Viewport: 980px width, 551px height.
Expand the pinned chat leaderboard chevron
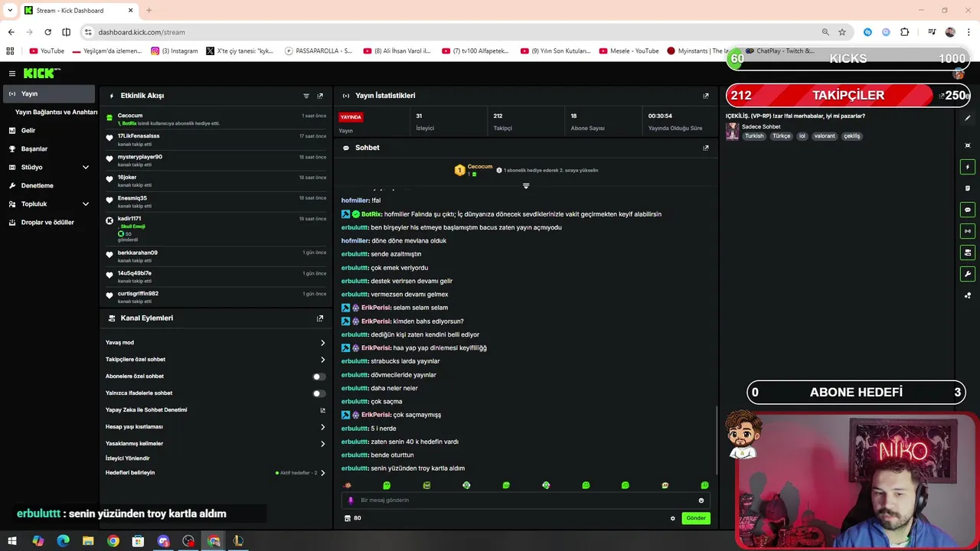(x=526, y=186)
